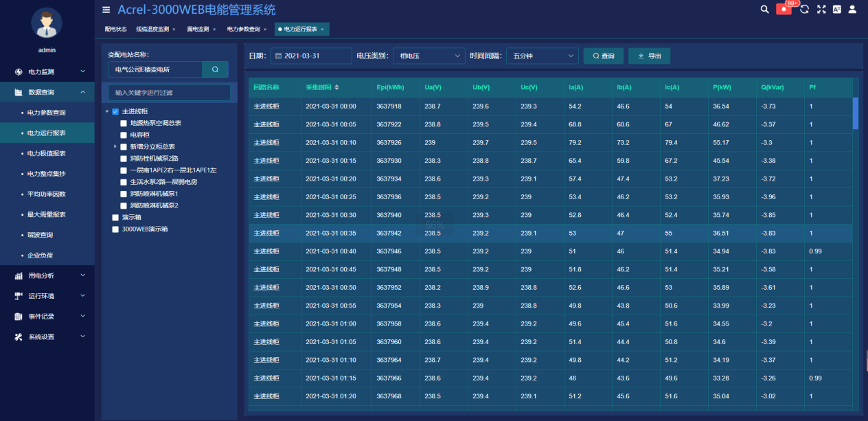Switch to the 漏电监测 tab

click(x=198, y=30)
